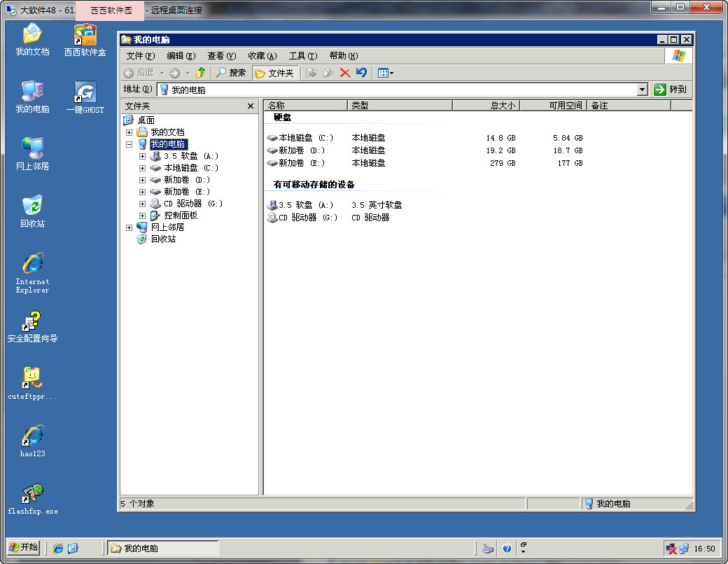Click flashfxp.exe desktop shortcut
The height and width of the screenshot is (564, 728).
(x=32, y=499)
